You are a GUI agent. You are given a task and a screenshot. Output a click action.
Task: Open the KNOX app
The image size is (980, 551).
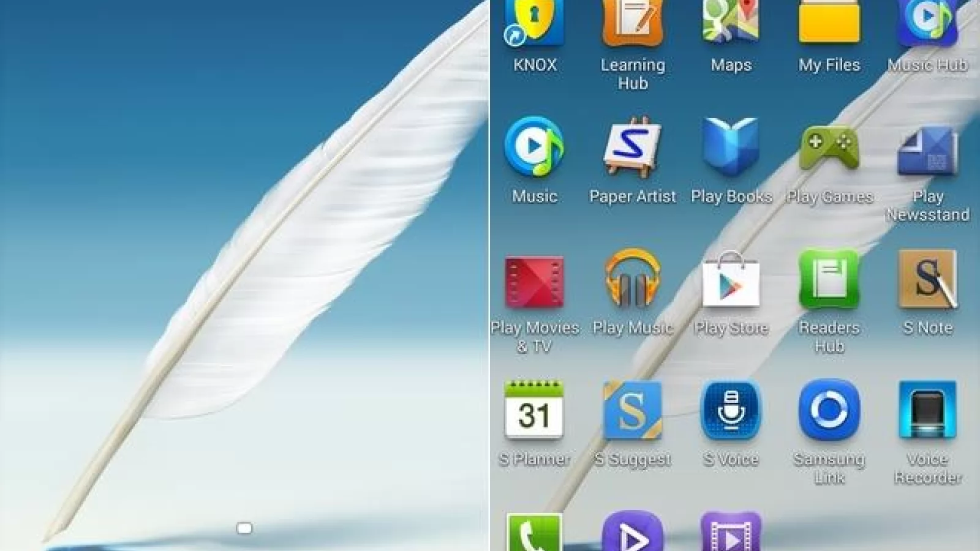coord(534,23)
